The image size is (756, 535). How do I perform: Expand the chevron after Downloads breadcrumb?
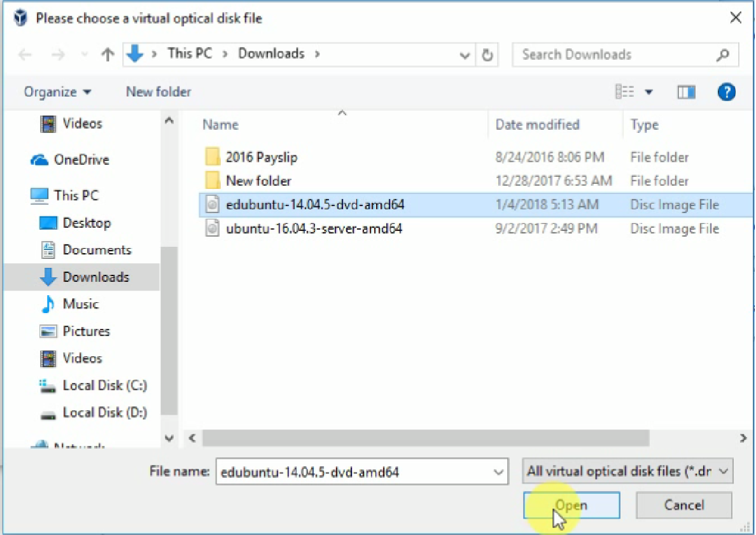tap(318, 53)
